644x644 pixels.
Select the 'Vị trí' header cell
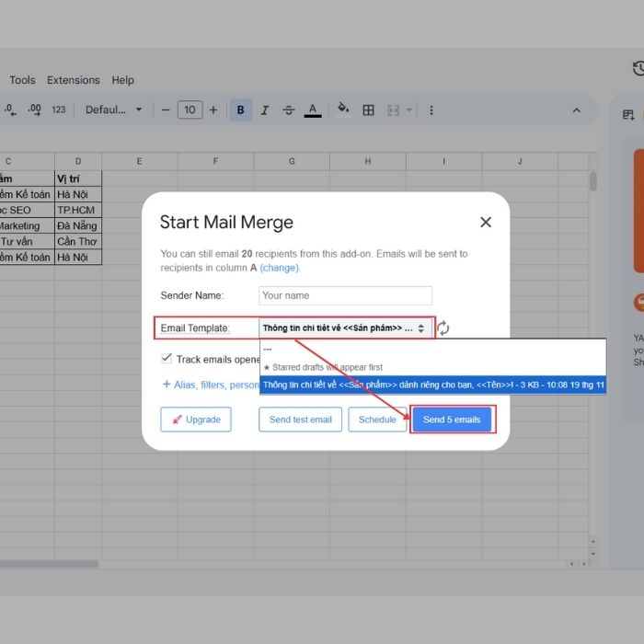78,178
